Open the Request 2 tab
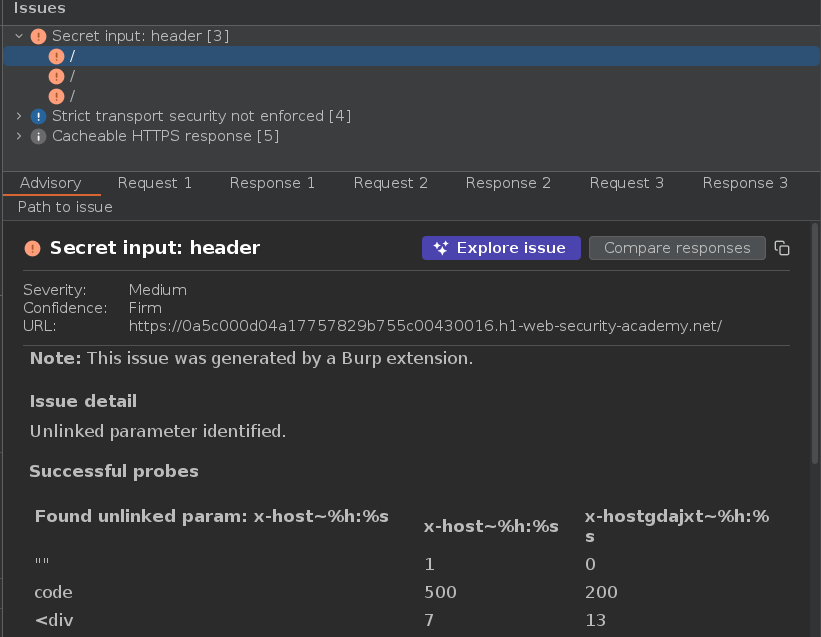 [x=390, y=183]
